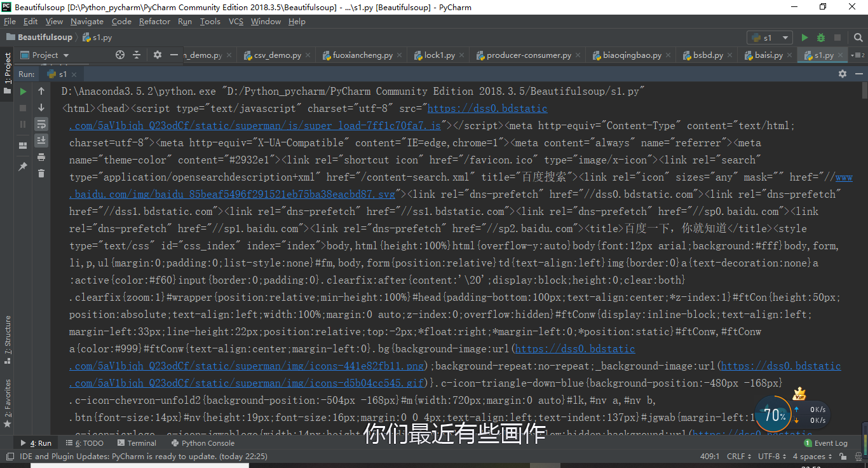The width and height of the screenshot is (868, 468).
Task: Click the Print icon in Run panel
Action: pos(41,157)
